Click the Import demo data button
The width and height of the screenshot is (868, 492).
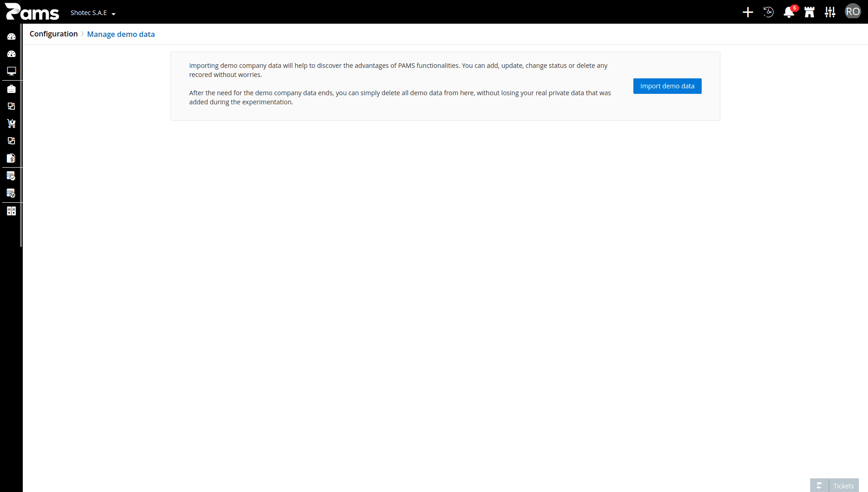tap(667, 86)
